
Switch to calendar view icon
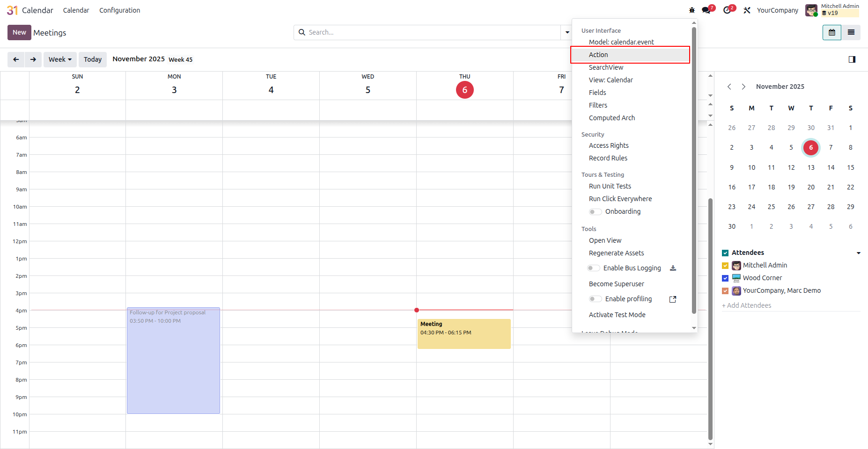tap(832, 32)
